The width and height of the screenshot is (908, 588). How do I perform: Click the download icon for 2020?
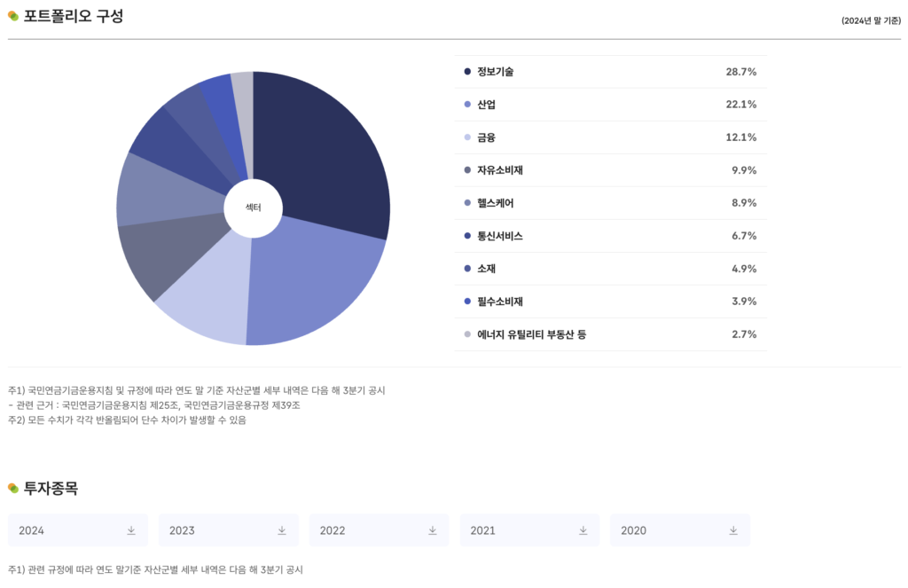pyautogui.click(x=733, y=530)
